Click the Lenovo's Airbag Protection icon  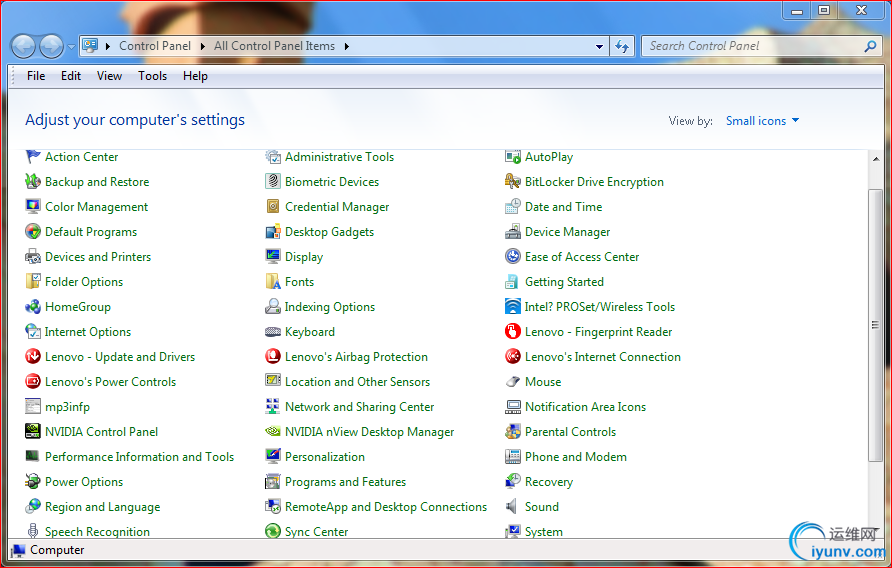point(273,357)
